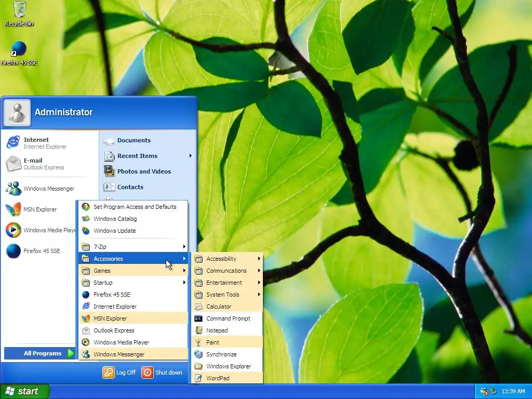
Task: Open Windows Explorer from Accessories
Action: pyautogui.click(x=228, y=366)
